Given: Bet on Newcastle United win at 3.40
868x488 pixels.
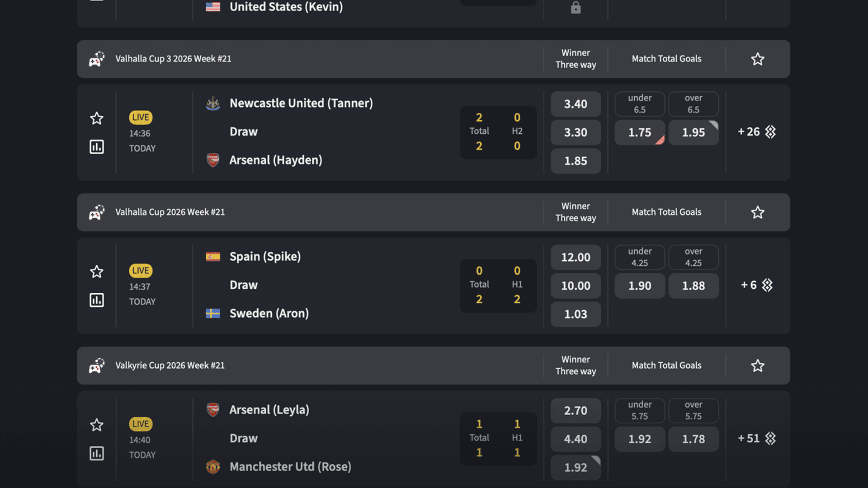Looking at the screenshot, I should 576,104.
